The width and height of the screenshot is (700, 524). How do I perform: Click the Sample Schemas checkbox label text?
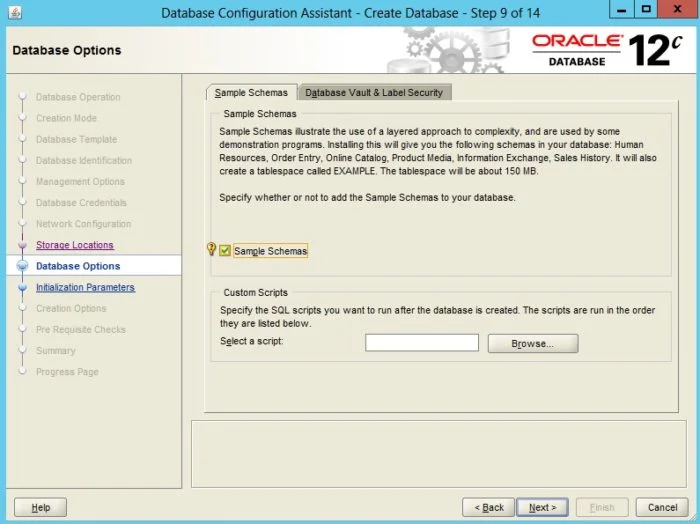(271, 251)
